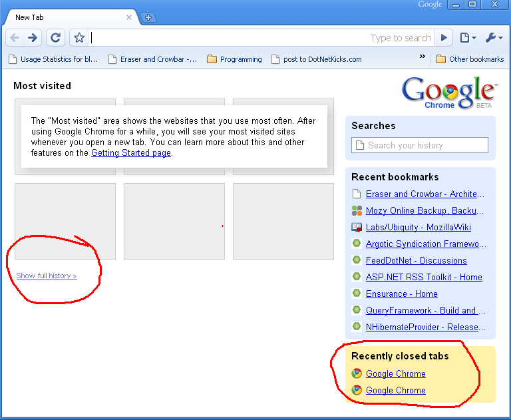The height and width of the screenshot is (420, 511).
Task: Click the Go play arrow button
Action: (x=444, y=38)
